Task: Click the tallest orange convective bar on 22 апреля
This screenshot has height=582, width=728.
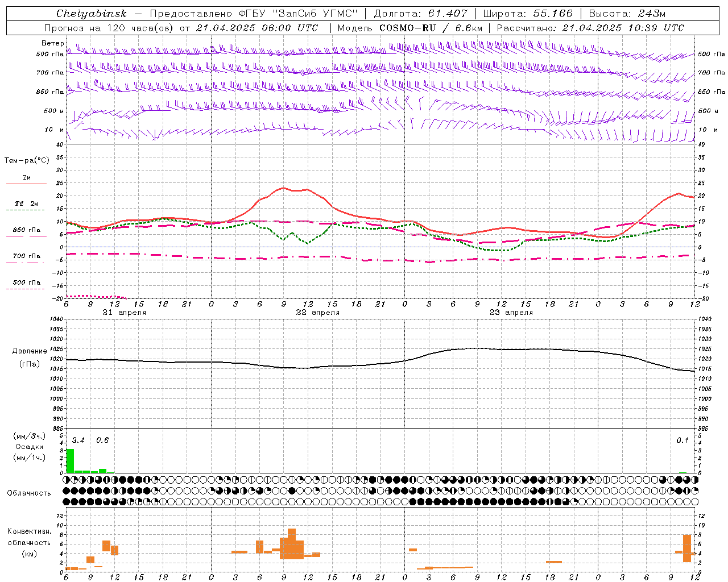Action: (292, 544)
